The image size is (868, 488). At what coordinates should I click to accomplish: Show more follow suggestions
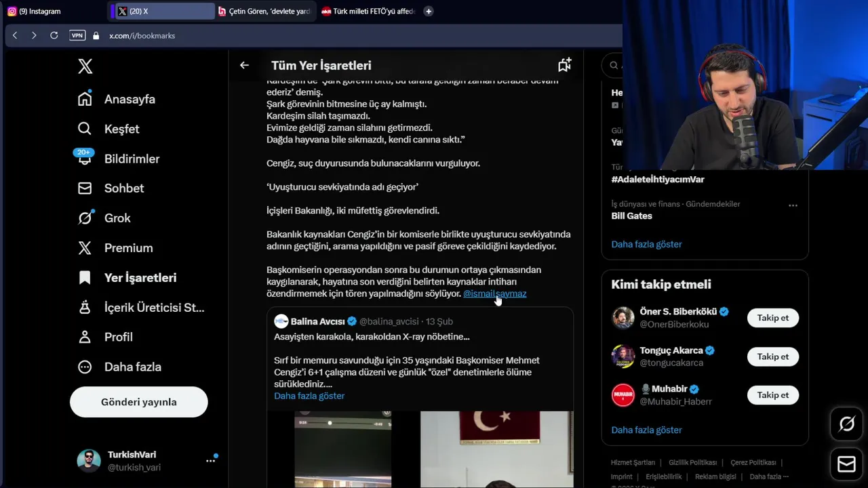(646, 430)
